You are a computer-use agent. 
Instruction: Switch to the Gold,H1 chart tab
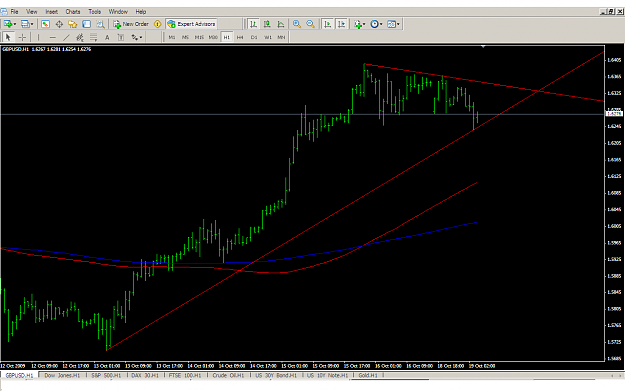click(x=368, y=375)
